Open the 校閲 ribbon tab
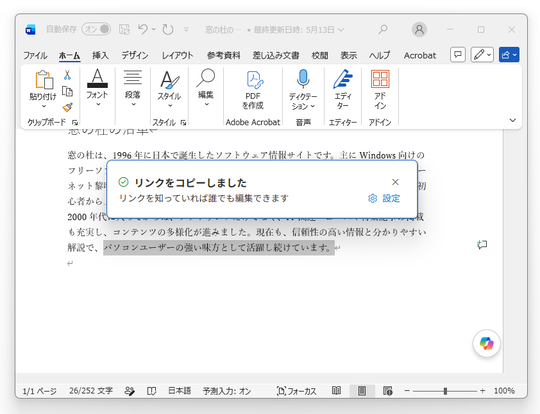 pos(320,55)
